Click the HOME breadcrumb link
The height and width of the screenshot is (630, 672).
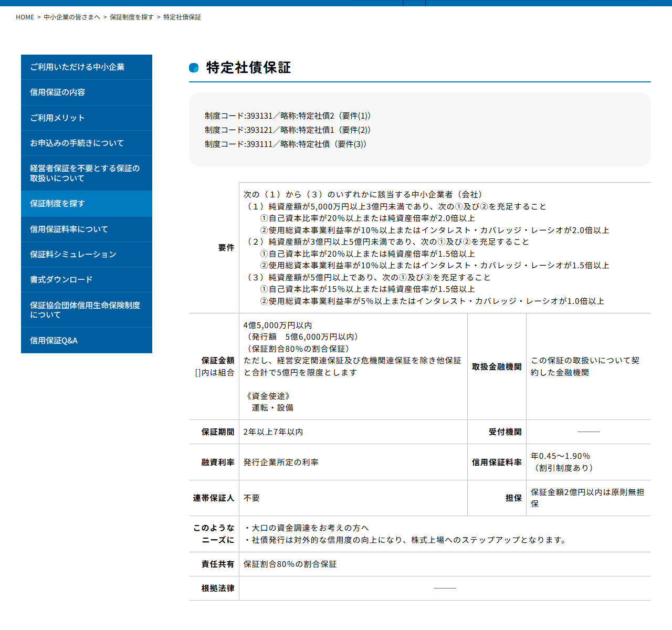[25, 17]
